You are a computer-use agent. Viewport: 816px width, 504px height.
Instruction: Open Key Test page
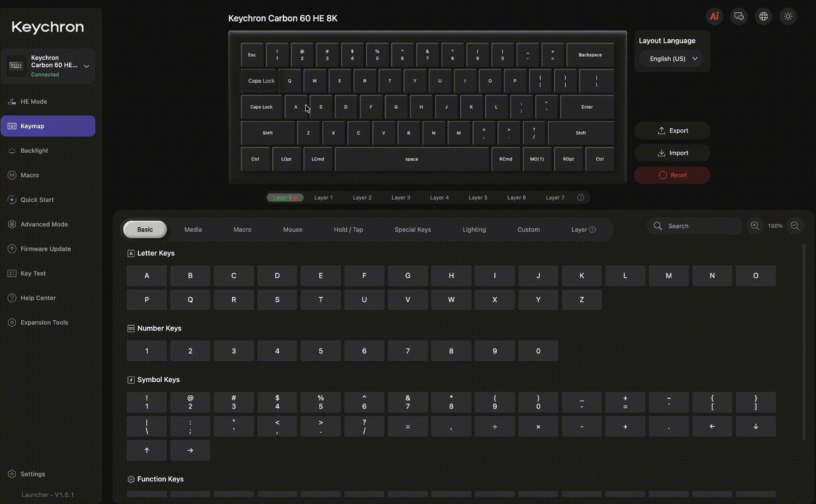tap(48, 273)
